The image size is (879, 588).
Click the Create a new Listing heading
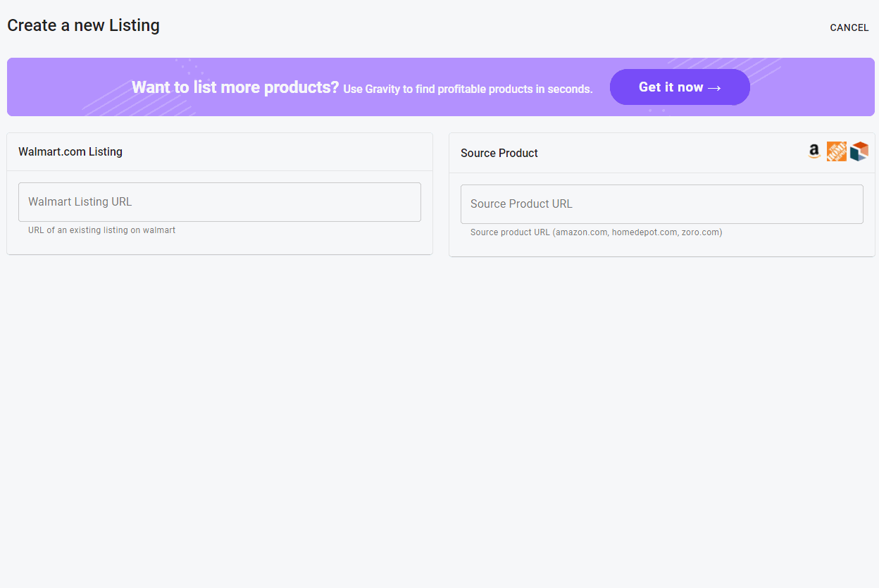click(83, 25)
